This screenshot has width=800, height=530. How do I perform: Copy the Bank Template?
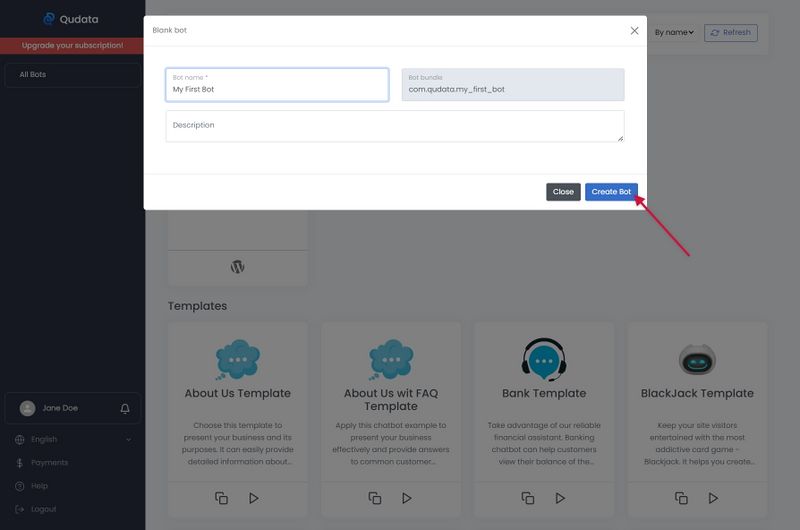528,498
